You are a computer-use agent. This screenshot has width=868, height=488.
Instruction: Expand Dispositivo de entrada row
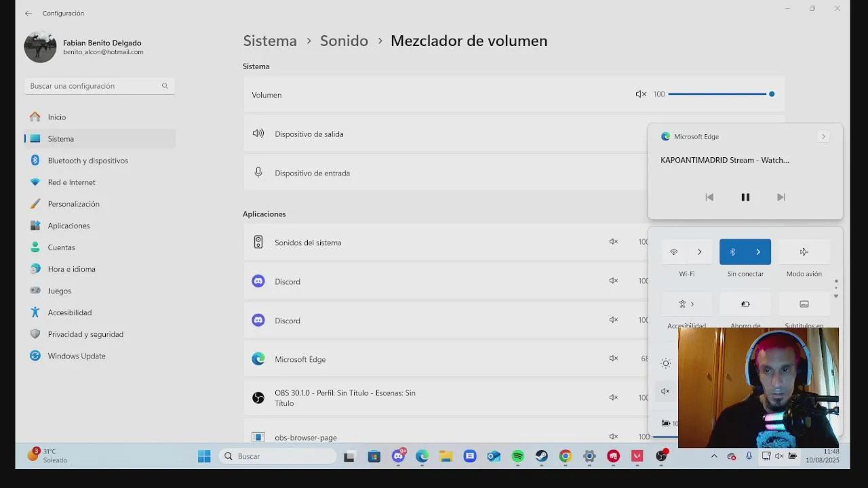[x=514, y=173]
